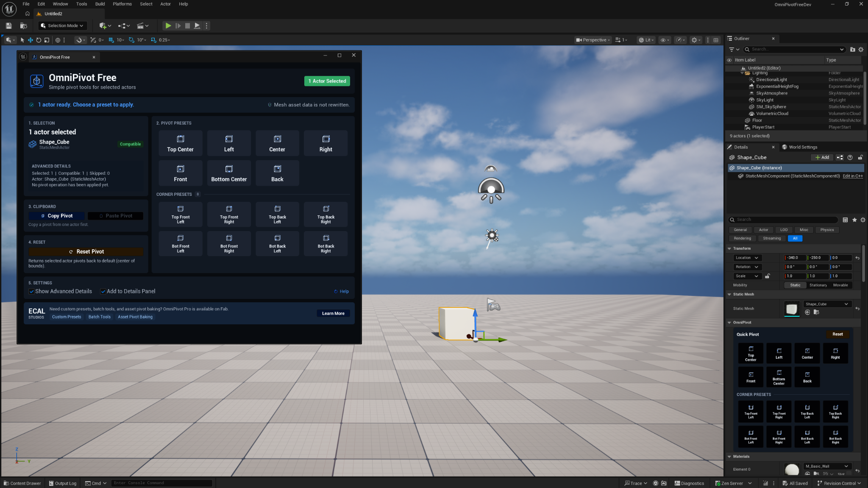Show only favorite properties with star icon
The image size is (868, 488).
(854, 220)
